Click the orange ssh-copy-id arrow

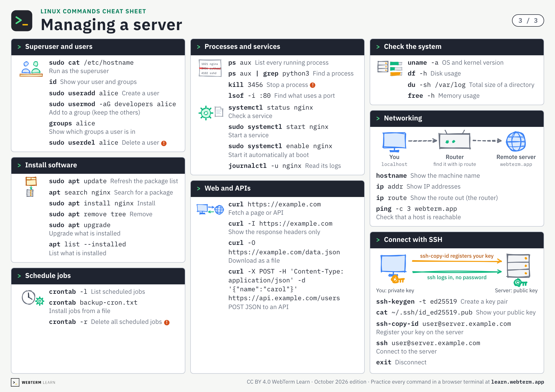(x=457, y=261)
